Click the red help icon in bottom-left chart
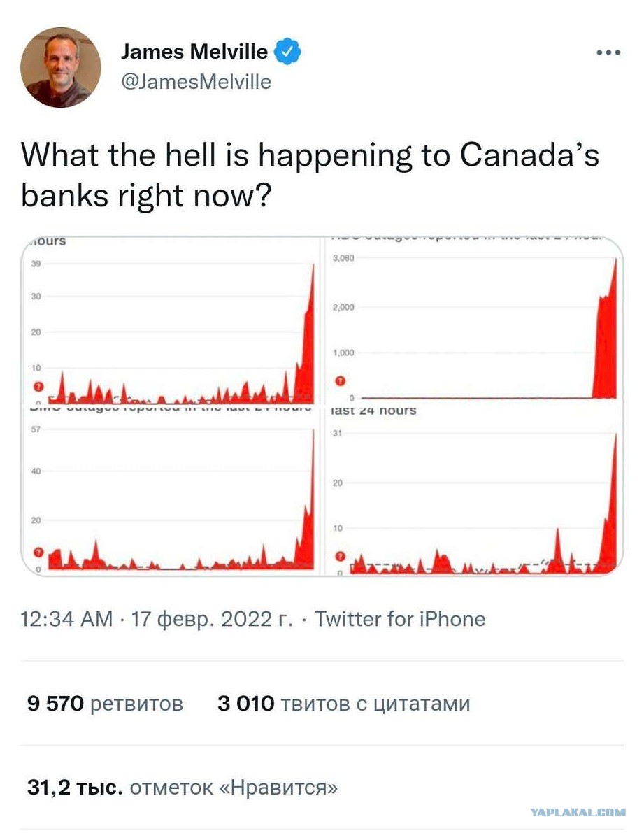The width and height of the screenshot is (644, 833). coord(38,553)
